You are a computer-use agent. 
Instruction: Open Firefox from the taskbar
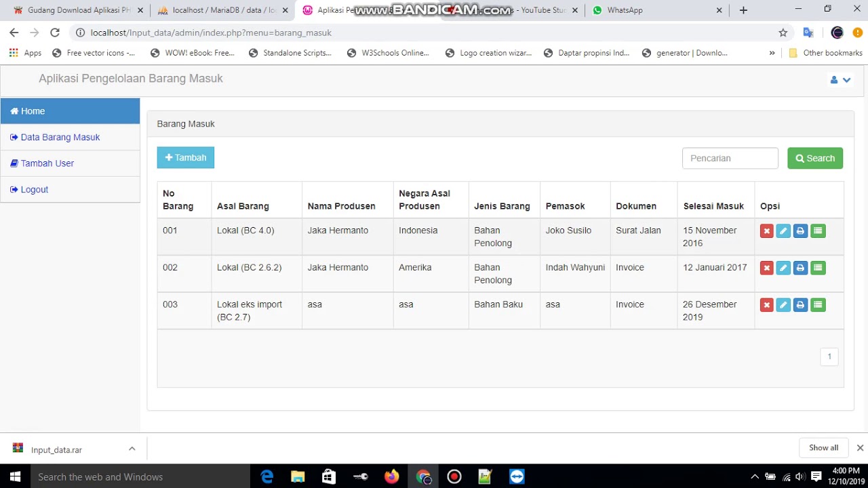point(391,476)
